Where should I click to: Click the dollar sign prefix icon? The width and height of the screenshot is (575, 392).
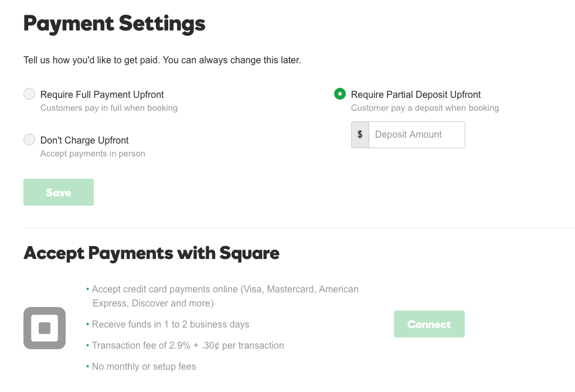(360, 135)
